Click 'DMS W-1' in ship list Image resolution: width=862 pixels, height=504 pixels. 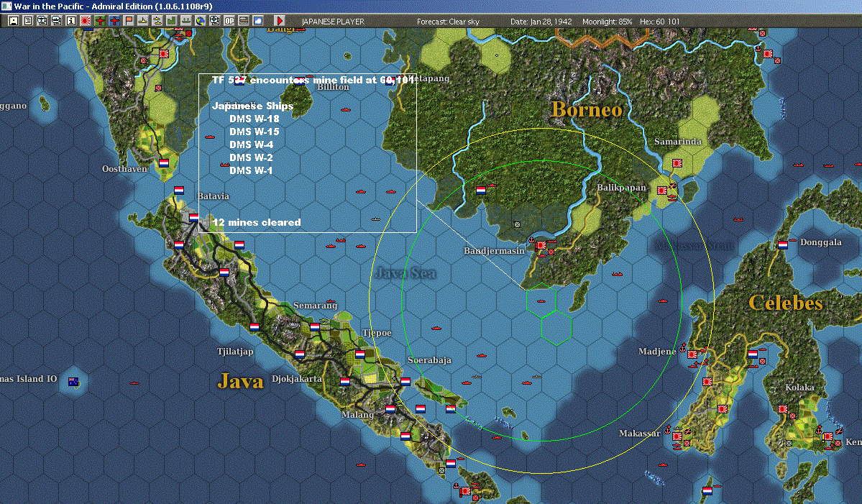coord(251,170)
